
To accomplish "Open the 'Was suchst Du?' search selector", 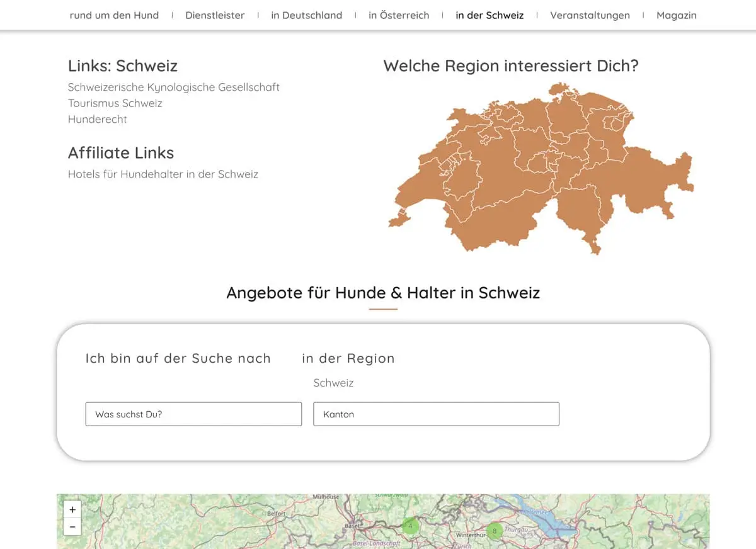I will click(x=193, y=414).
